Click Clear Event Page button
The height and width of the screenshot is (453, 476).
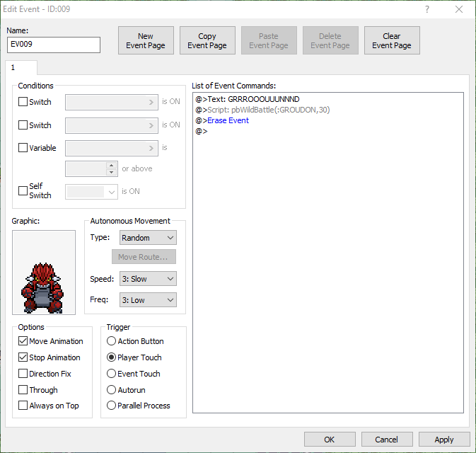[392, 41]
